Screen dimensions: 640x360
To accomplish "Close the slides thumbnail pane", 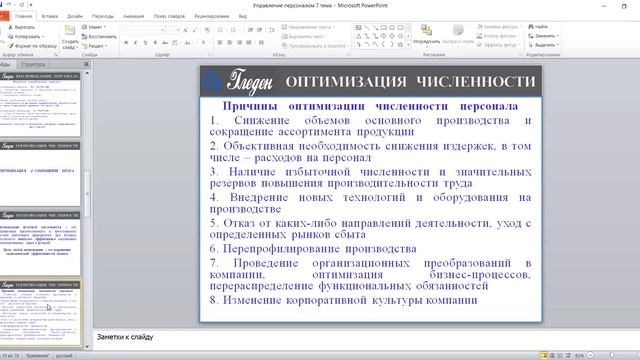I will [86, 64].
